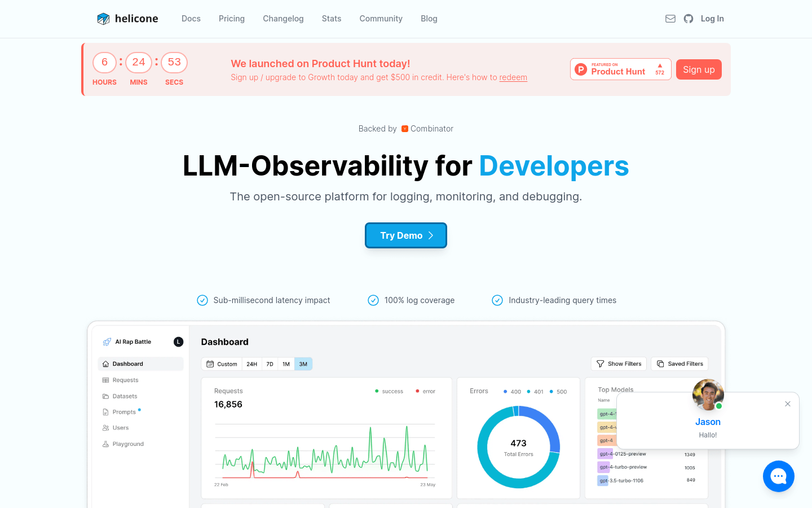Click the redeem link in banner
The height and width of the screenshot is (508, 812).
point(513,77)
